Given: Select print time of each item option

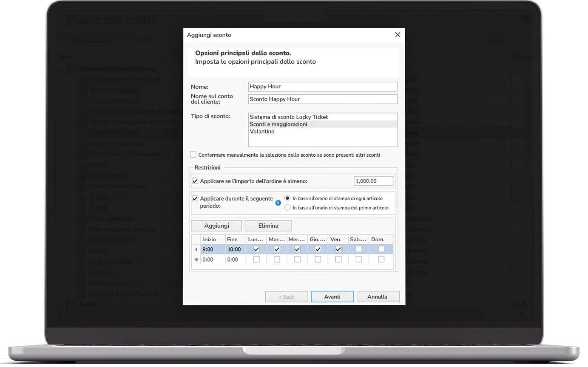Looking at the screenshot, I should click(288, 198).
